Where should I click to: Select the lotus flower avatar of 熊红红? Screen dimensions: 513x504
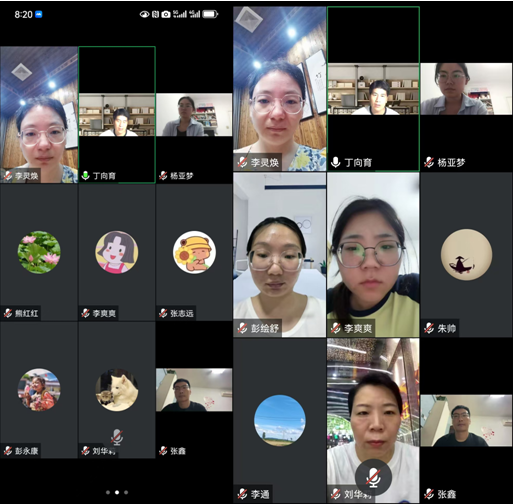(39, 252)
